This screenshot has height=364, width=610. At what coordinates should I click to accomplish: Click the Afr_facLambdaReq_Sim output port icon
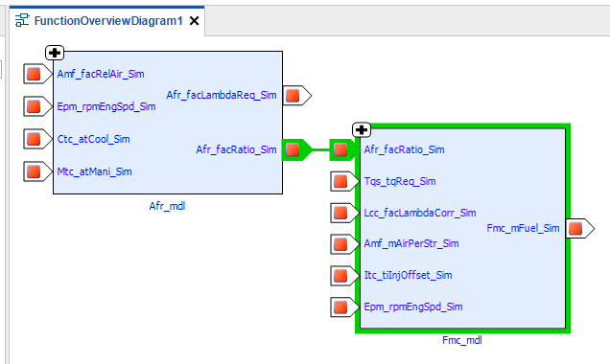point(296,96)
